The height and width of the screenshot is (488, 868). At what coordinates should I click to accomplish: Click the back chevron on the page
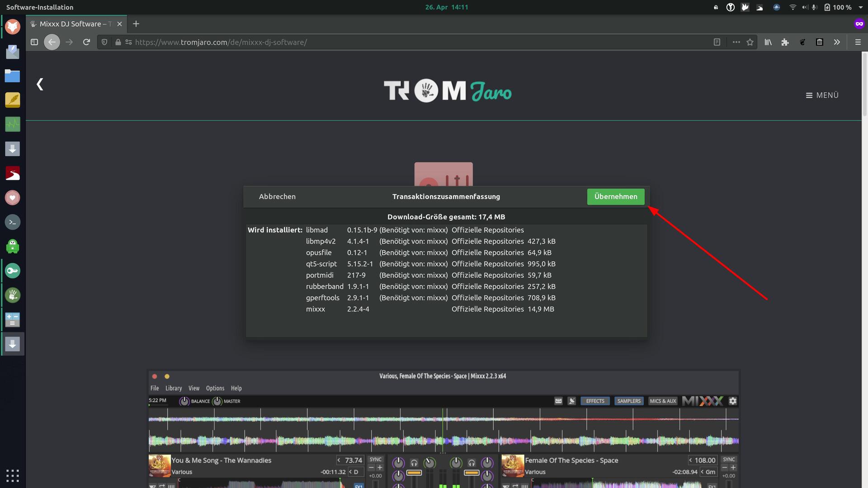tap(40, 84)
